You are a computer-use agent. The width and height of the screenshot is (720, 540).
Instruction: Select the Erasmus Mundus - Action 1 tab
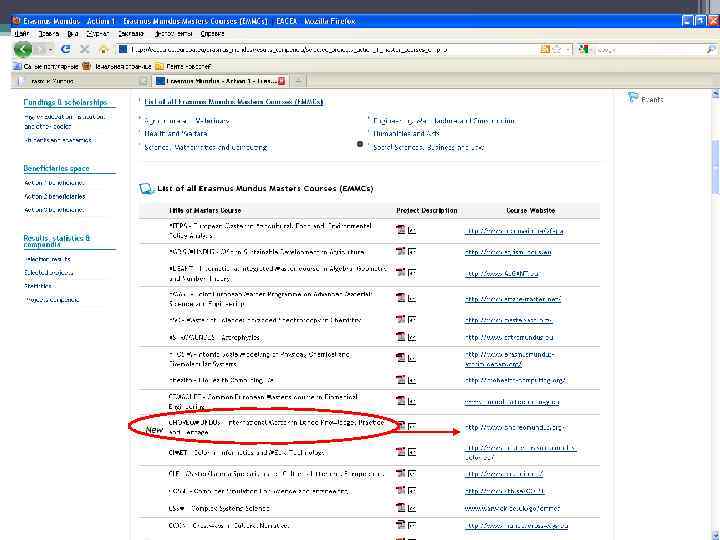220,81
